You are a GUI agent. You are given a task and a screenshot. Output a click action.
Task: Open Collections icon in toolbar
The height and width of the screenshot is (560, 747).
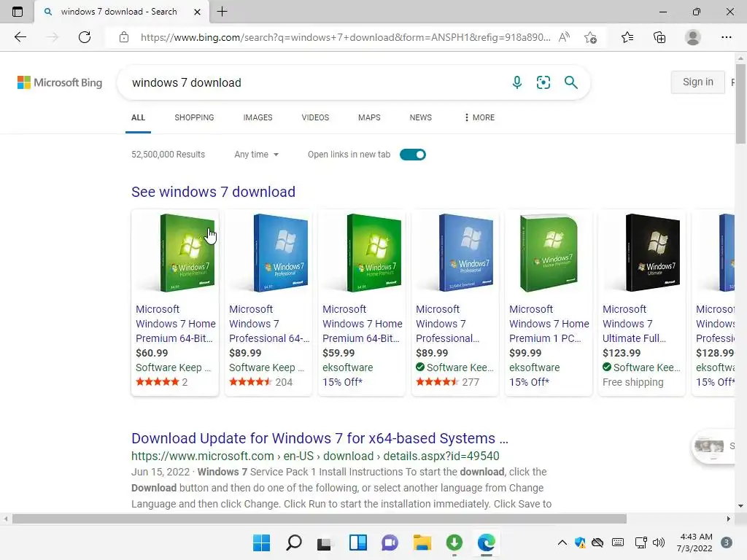click(659, 37)
